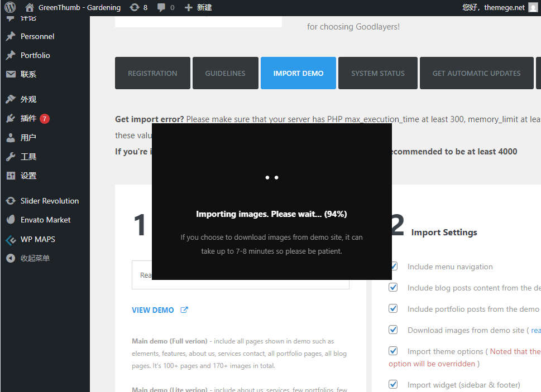
Task: Click the WP MAPS icon in sidebar
Action: click(x=11, y=239)
